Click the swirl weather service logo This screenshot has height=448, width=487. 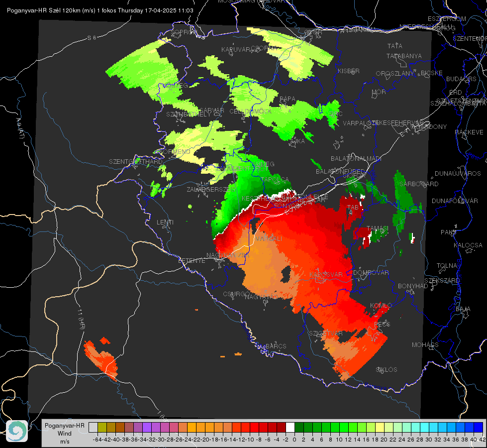(x=17, y=431)
